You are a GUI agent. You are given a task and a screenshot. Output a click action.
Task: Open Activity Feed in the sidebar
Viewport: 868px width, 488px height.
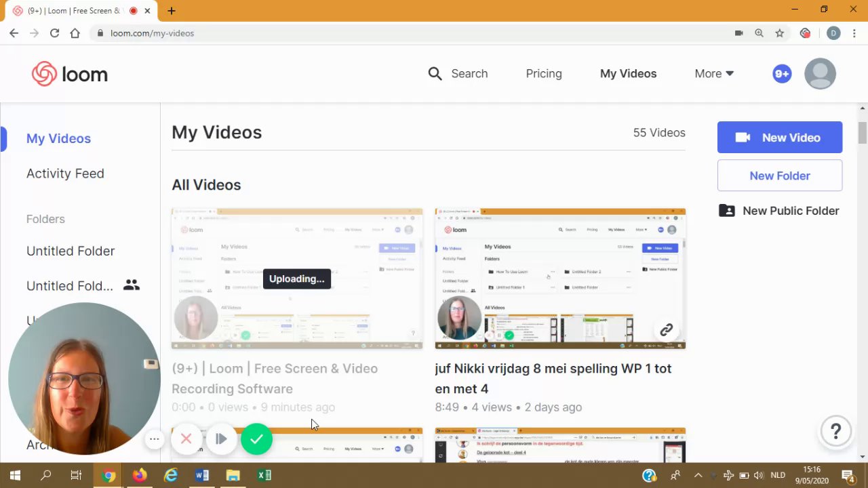(65, 174)
